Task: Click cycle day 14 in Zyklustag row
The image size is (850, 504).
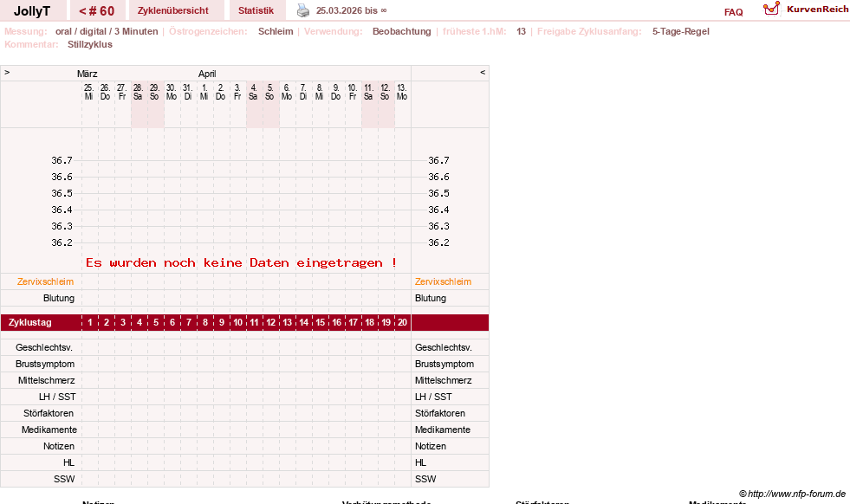Action: [303, 322]
